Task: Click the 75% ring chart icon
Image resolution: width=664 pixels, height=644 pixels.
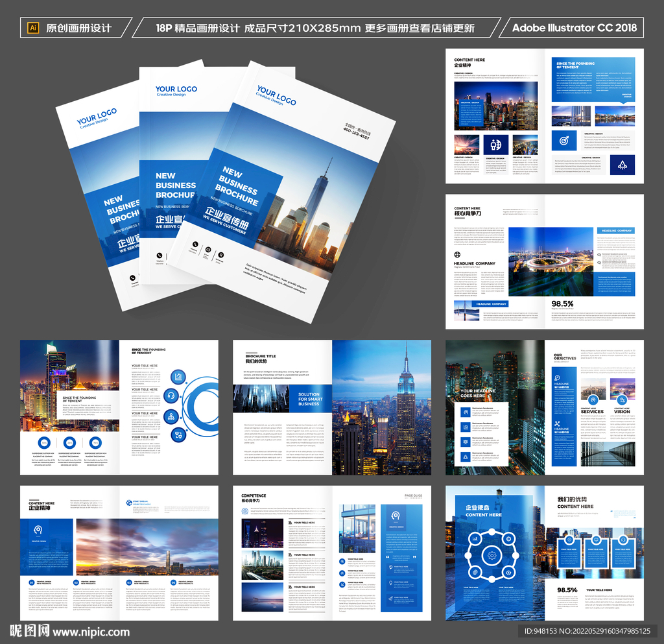Action: 95,442
